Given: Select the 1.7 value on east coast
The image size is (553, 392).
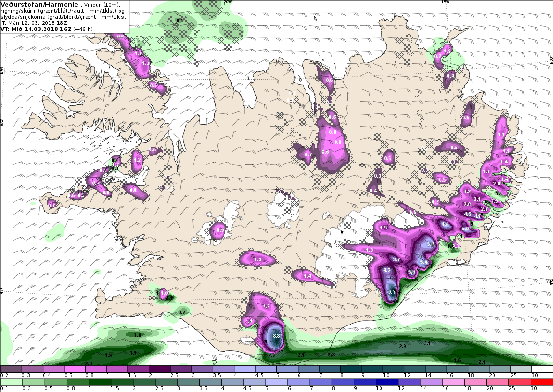Looking at the screenshot, I should [486, 172].
